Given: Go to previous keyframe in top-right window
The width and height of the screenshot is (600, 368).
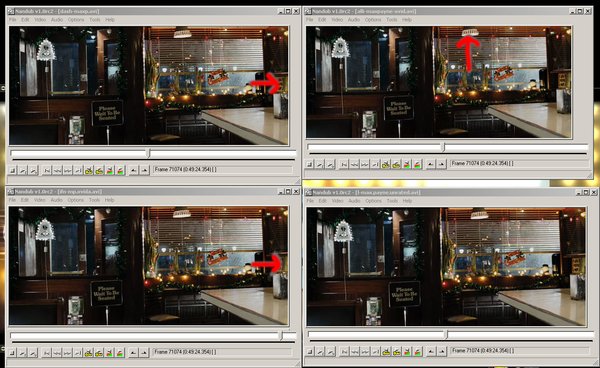Looking at the screenshot, I should click(x=386, y=164).
